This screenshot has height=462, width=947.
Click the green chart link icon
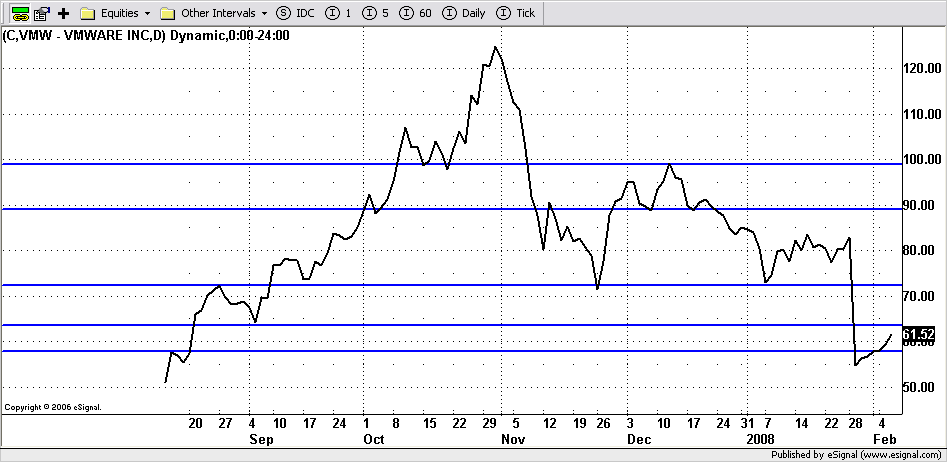(21, 13)
